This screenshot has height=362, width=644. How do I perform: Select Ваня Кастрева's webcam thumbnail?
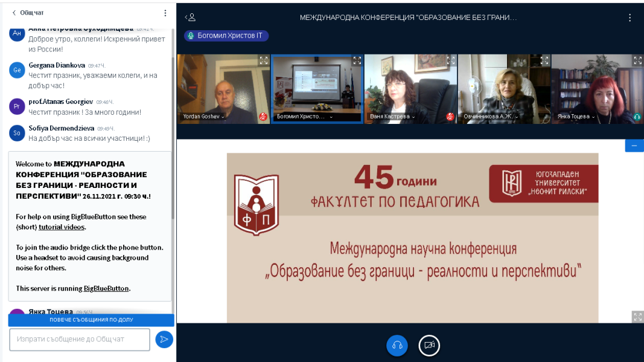coord(410,89)
